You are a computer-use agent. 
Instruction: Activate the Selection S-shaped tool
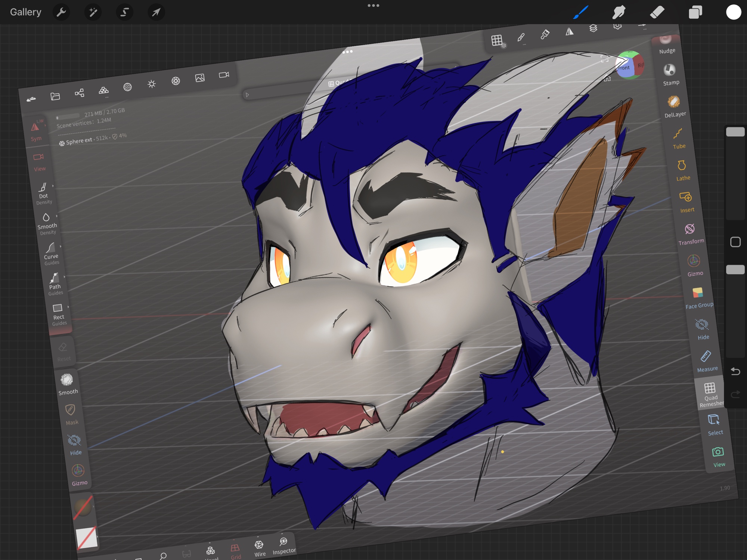[124, 12]
